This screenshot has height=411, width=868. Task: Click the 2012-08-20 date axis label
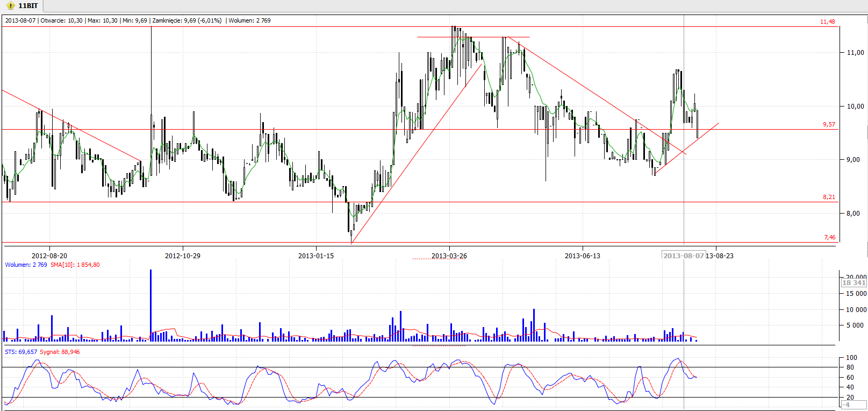(49, 256)
